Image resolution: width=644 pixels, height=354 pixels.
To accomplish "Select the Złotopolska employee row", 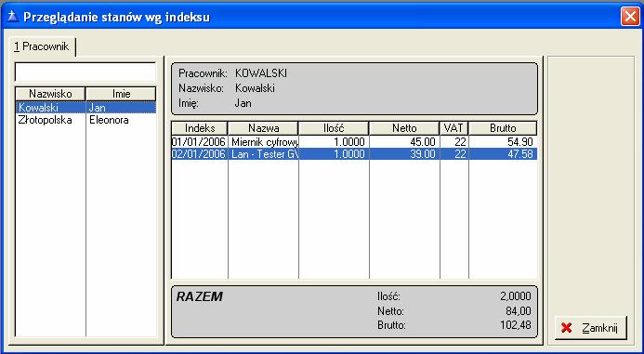I will coord(85,120).
